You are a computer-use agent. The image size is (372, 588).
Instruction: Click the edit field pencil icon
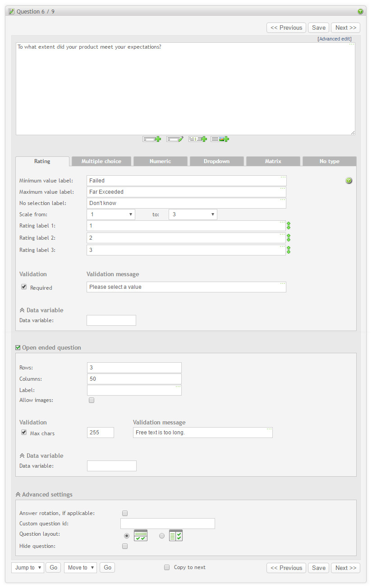click(x=175, y=139)
